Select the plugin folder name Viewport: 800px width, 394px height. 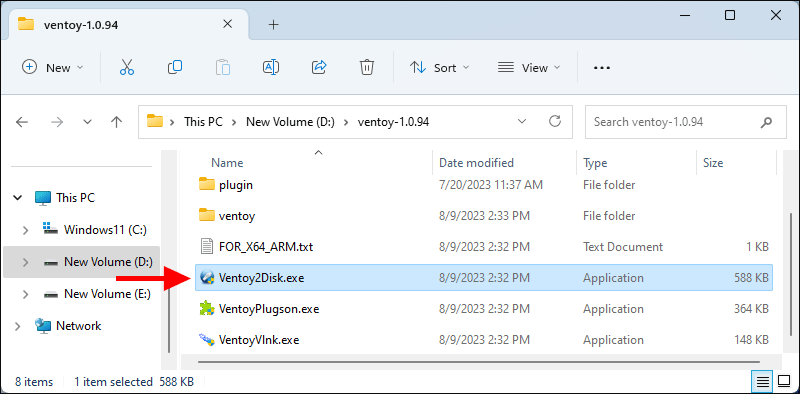click(x=236, y=185)
